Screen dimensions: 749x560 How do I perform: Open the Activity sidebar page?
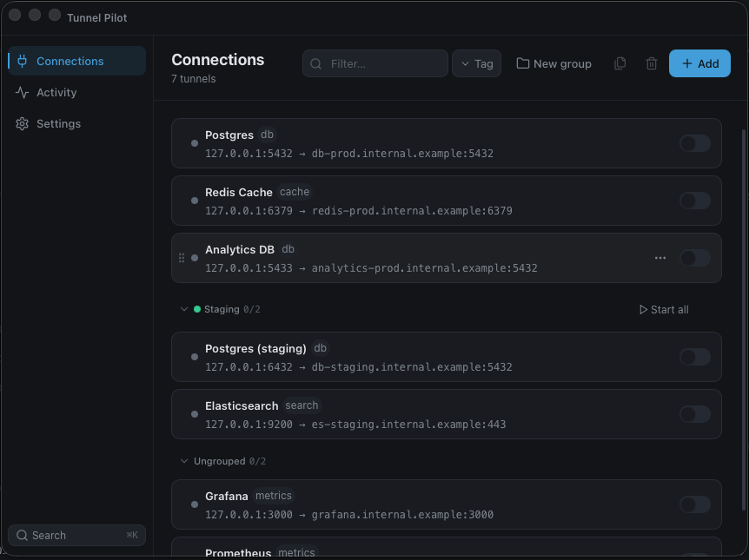pos(77,92)
